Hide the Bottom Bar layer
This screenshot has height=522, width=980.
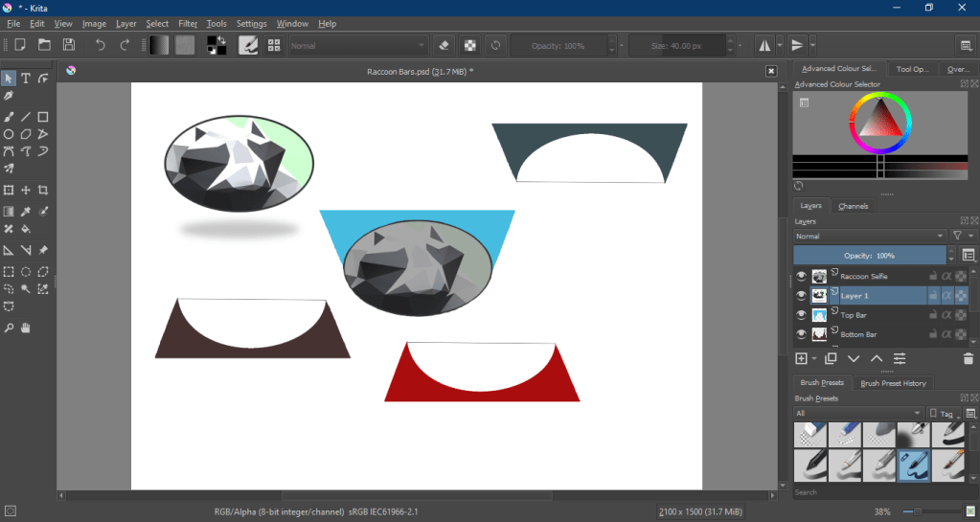tap(802, 334)
